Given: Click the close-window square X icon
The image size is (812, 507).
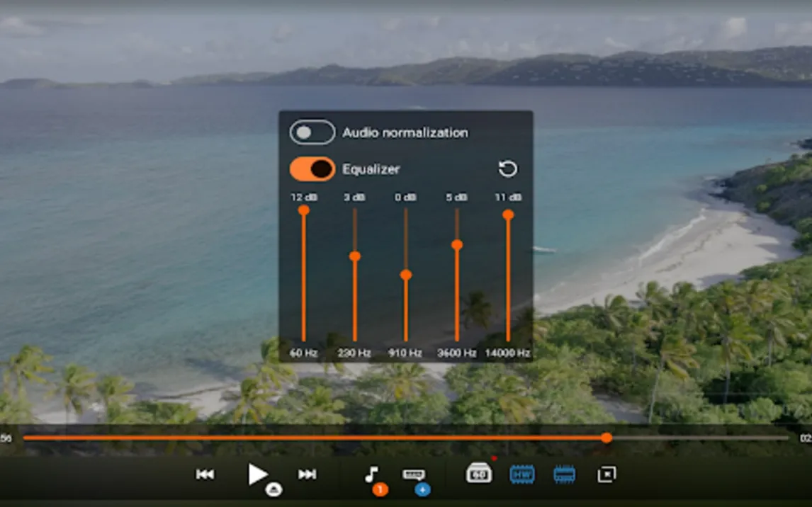Looking at the screenshot, I should coord(607,474).
